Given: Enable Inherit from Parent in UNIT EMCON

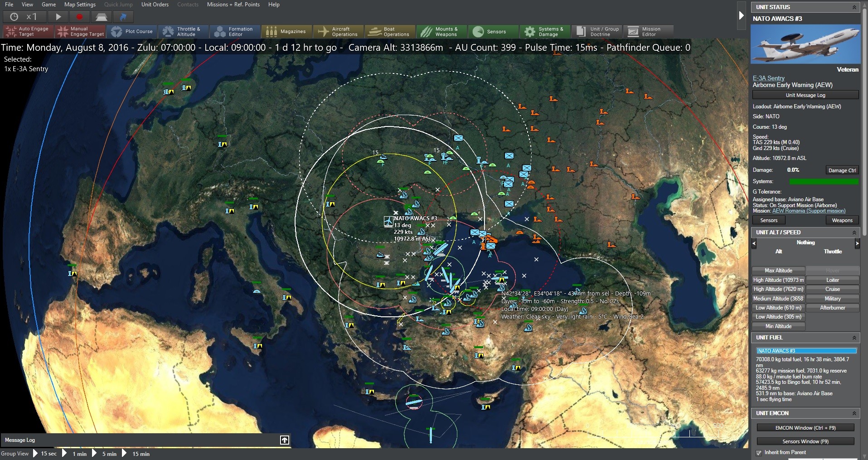Looking at the screenshot, I should point(759,452).
